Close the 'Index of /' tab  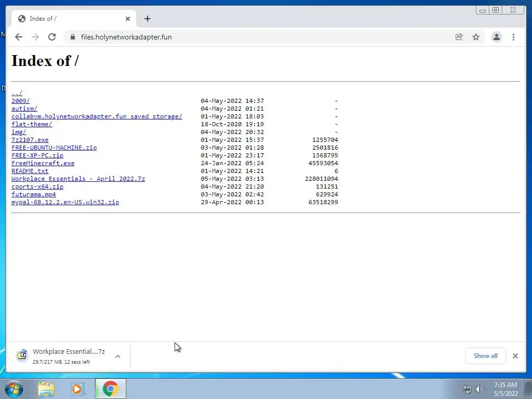pos(128,19)
